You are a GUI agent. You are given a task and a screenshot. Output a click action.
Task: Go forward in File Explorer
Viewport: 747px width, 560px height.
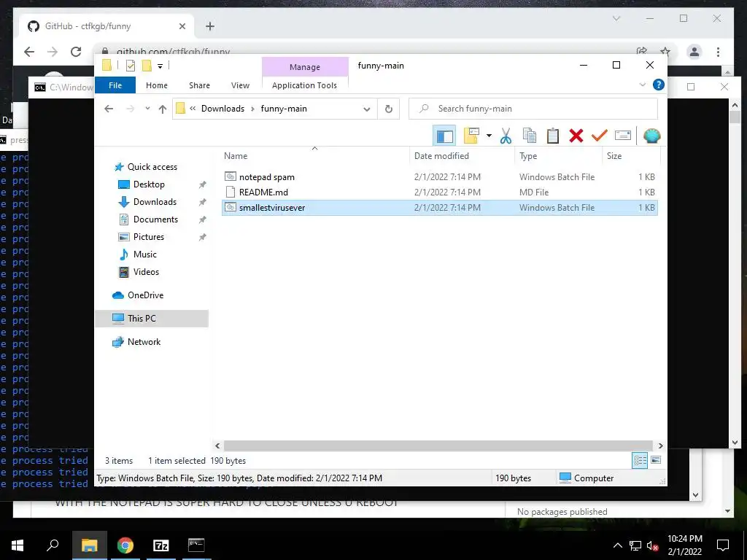click(x=130, y=109)
